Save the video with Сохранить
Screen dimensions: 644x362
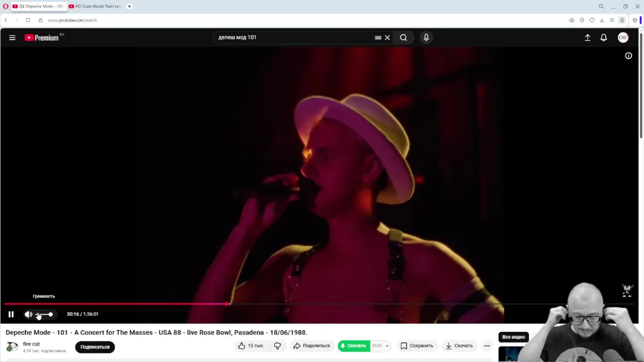tap(417, 345)
